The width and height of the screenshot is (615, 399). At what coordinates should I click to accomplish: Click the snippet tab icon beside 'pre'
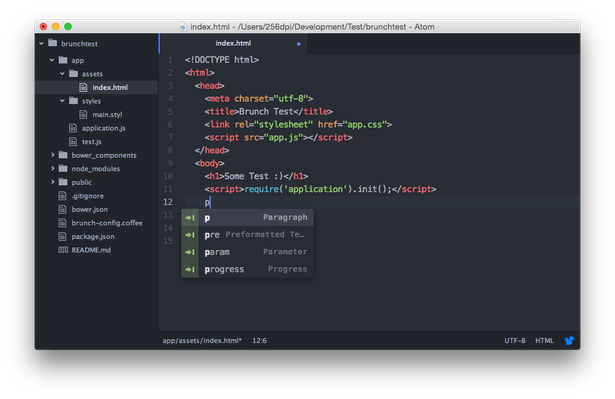[x=190, y=235]
